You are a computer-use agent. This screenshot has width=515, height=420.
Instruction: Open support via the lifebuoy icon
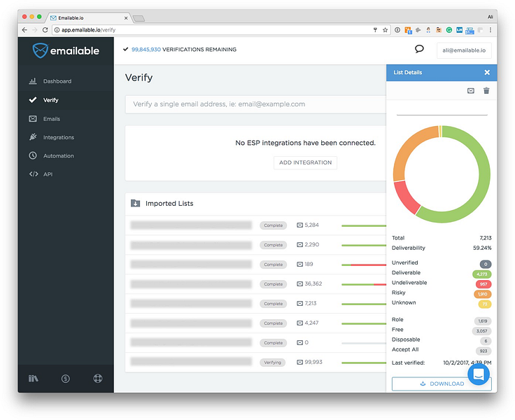(97, 379)
